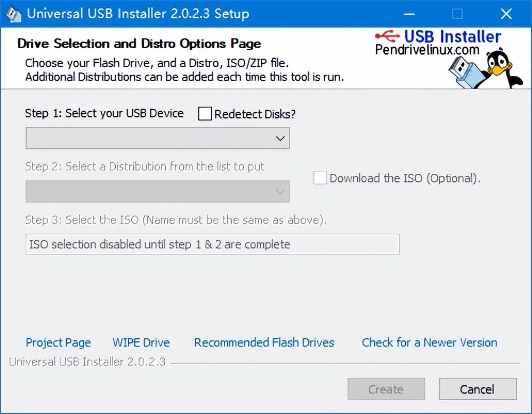Image resolution: width=532 pixels, height=414 pixels.
Task: Click the 'Choose your Flash Drive' instruction line
Action: click(157, 63)
